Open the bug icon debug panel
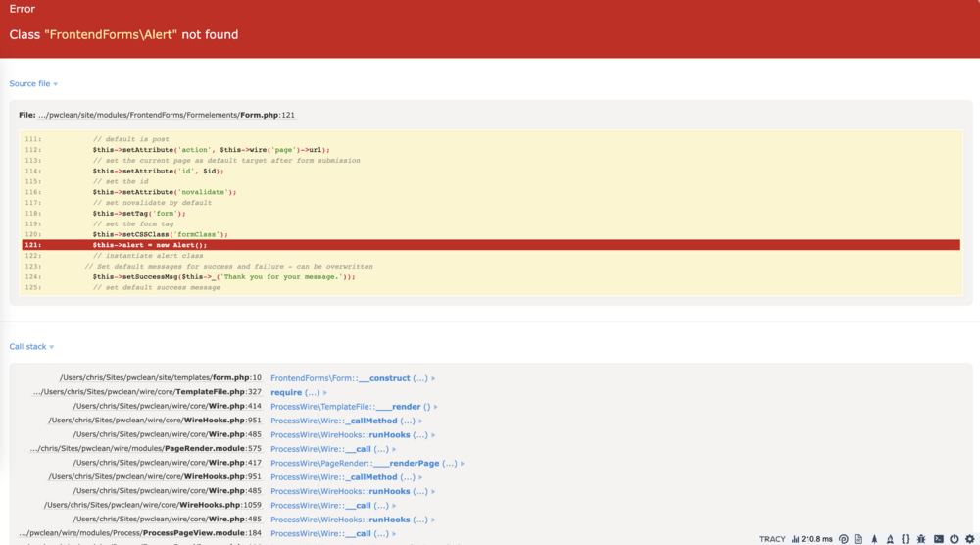Screen dimensions: 980x545 click(x=922, y=539)
